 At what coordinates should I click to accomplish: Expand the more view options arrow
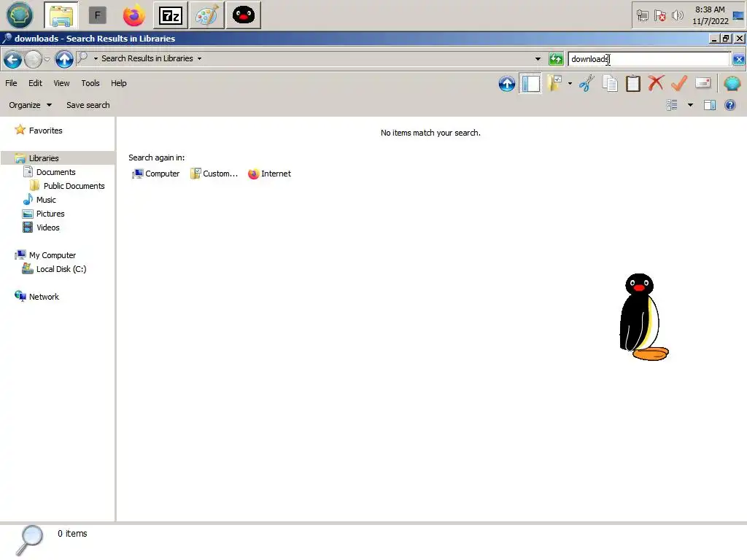[x=690, y=105]
